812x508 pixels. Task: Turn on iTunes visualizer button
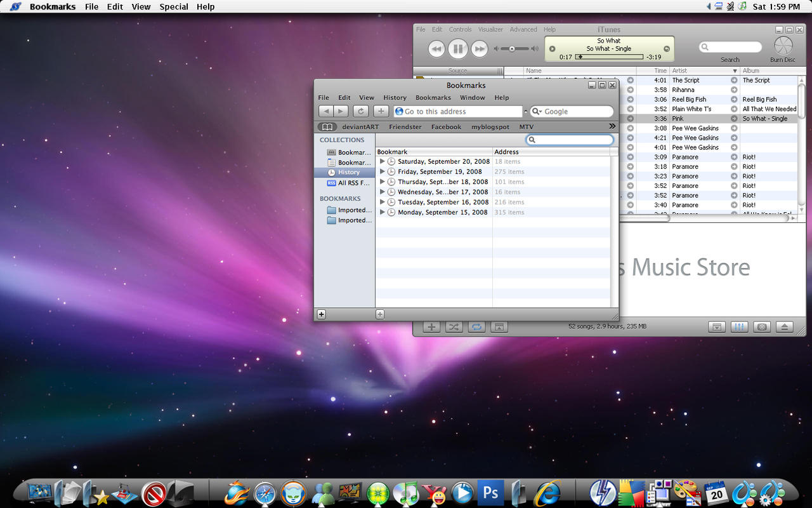point(762,327)
